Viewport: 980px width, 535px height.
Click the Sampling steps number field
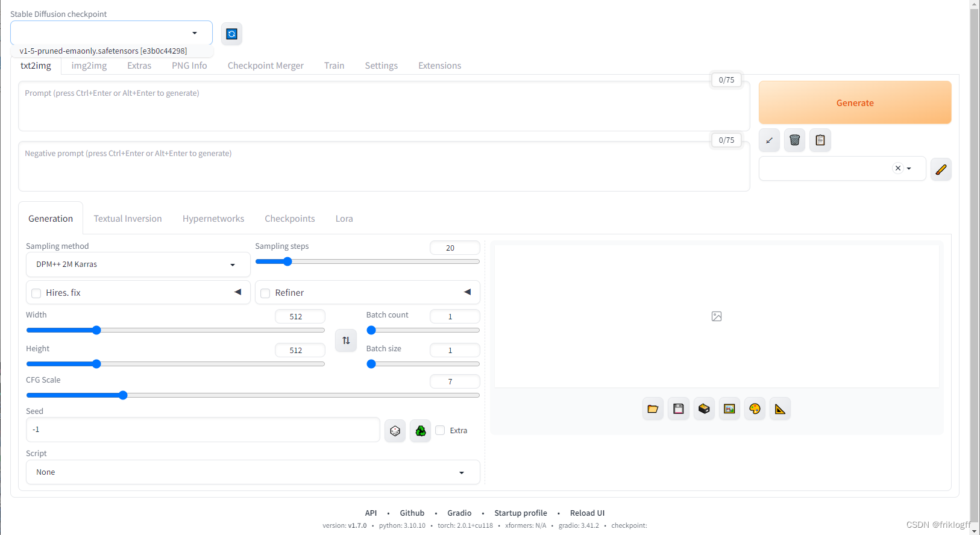(x=455, y=248)
